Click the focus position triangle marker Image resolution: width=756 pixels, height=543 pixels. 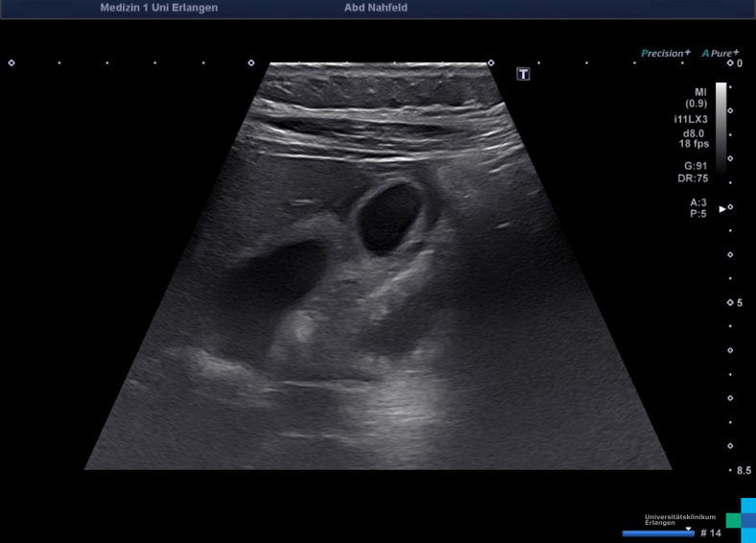coord(722,208)
